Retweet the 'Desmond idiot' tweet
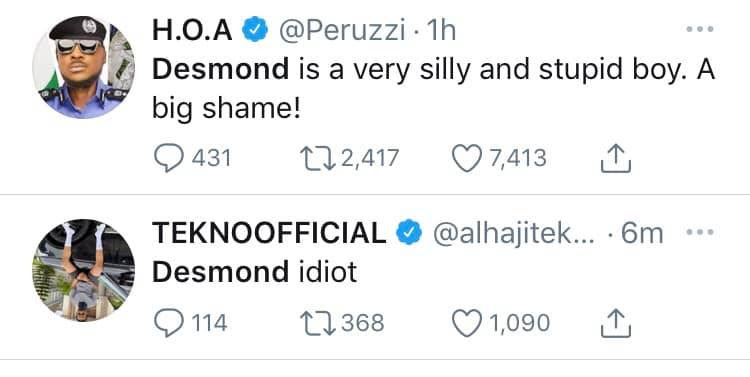 (318, 323)
